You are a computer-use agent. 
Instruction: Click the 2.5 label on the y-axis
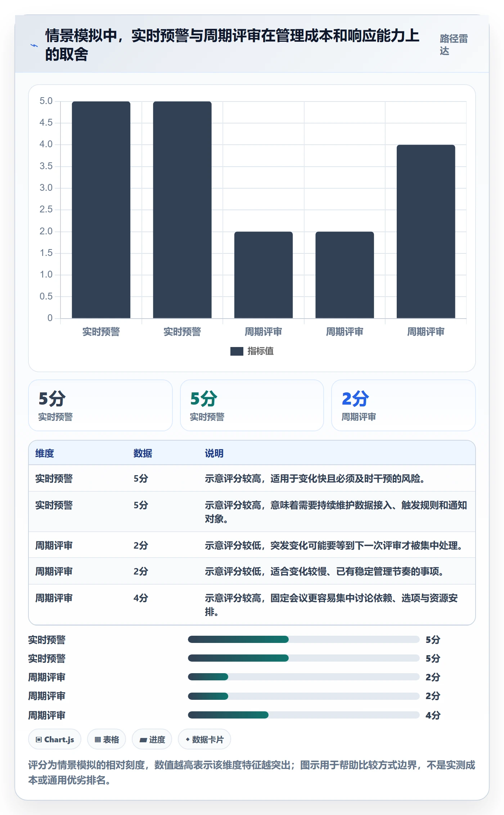[x=46, y=210]
